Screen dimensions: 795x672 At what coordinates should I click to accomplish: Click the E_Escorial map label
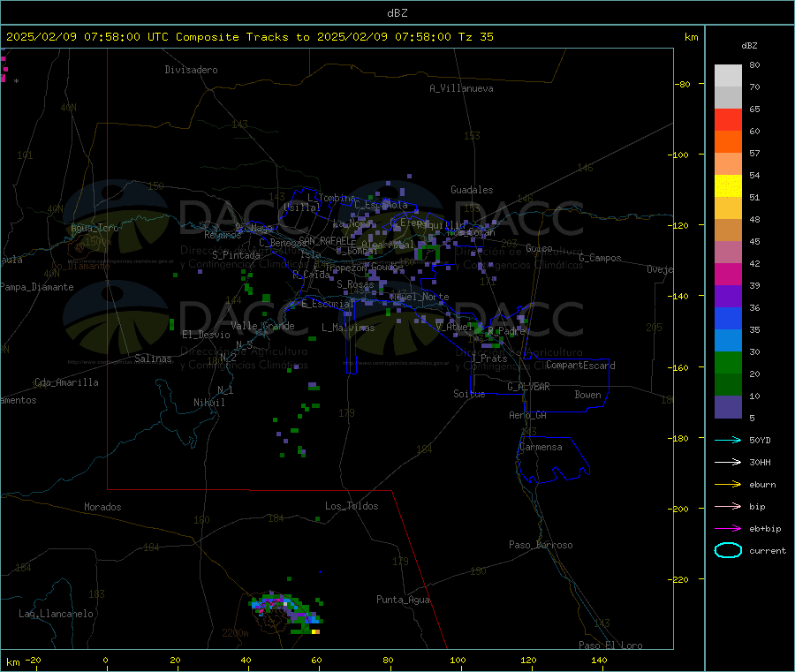tap(327, 304)
